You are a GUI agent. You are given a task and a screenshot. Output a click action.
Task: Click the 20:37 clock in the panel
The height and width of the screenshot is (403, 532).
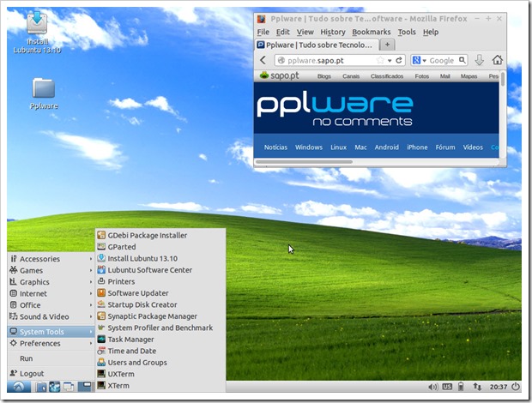498,387
